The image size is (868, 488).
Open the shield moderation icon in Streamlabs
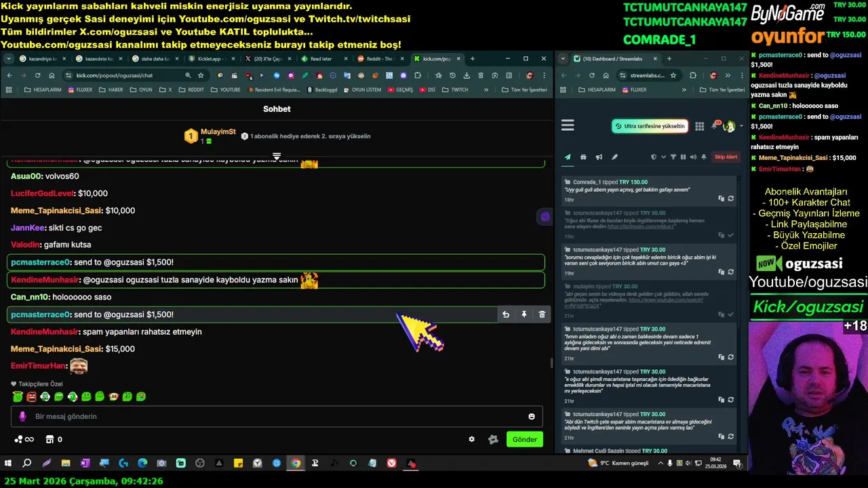[x=654, y=157]
